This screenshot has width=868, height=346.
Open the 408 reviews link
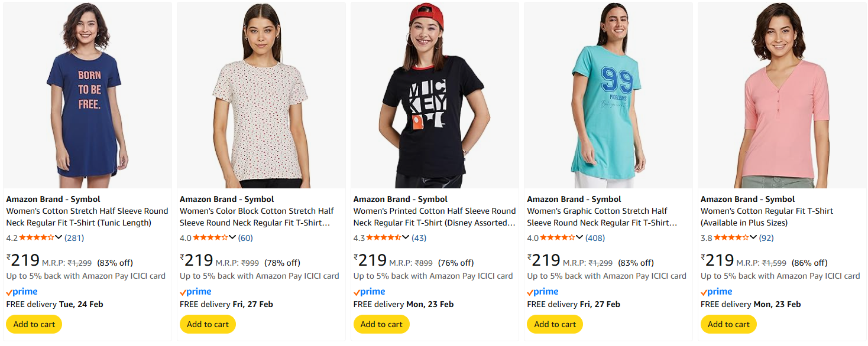(x=595, y=238)
